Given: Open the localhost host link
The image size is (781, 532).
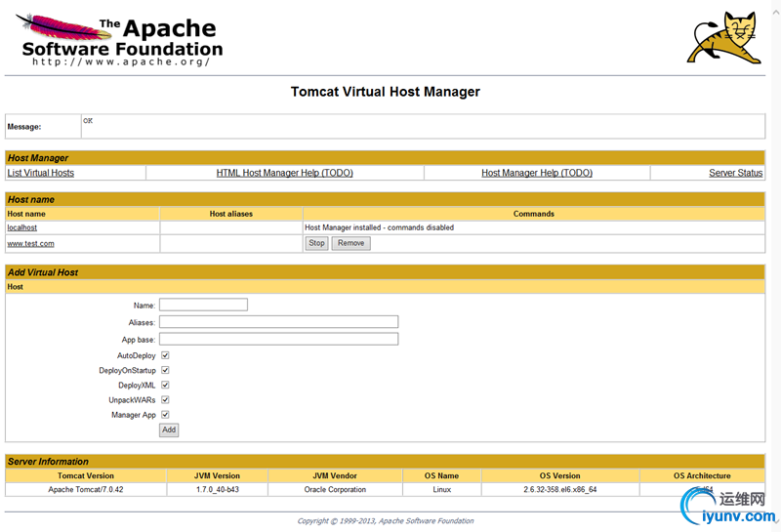Looking at the screenshot, I should click(21, 227).
